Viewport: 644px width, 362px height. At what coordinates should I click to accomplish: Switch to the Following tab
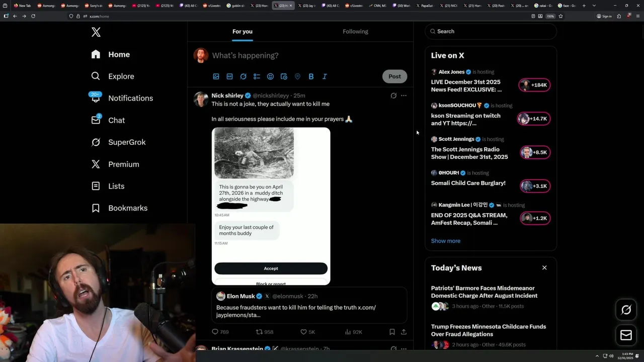(x=356, y=31)
